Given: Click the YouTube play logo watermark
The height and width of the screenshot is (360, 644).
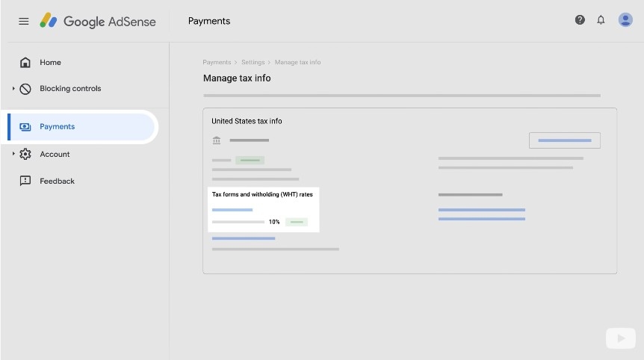Looking at the screenshot, I should pyautogui.click(x=620, y=338).
